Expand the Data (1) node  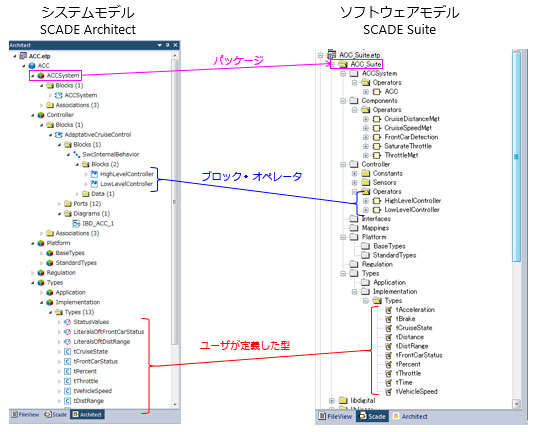[77, 194]
